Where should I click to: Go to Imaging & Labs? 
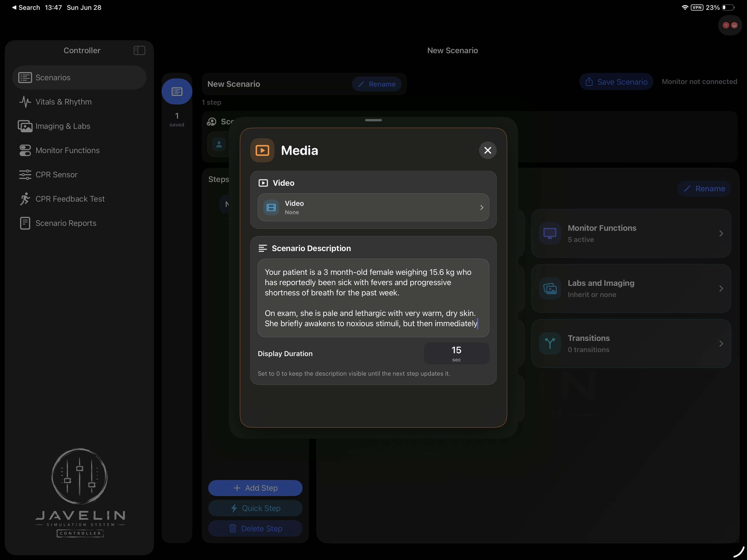(x=79, y=126)
